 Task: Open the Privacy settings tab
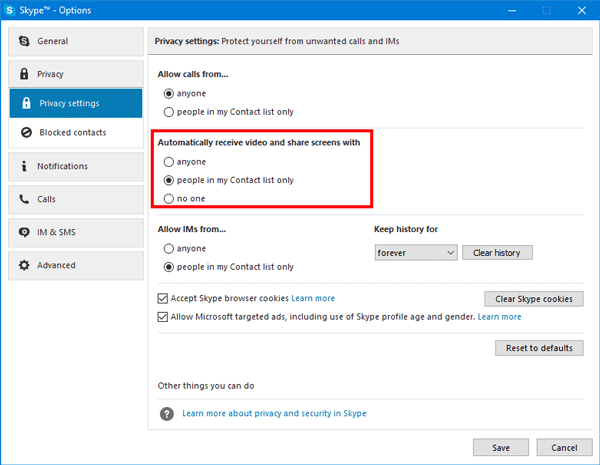pyautogui.click(x=76, y=103)
